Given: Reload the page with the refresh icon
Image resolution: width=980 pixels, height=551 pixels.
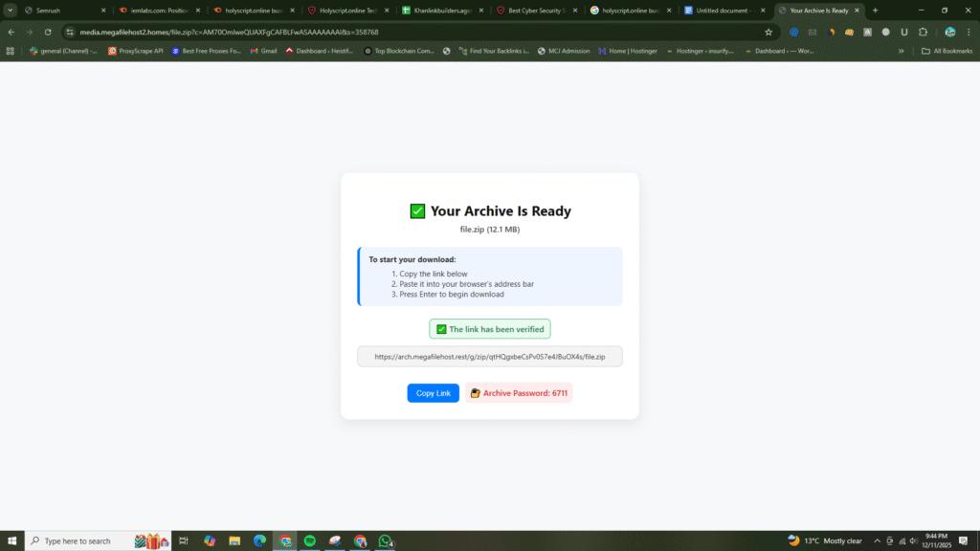Looking at the screenshot, I should pos(48,32).
